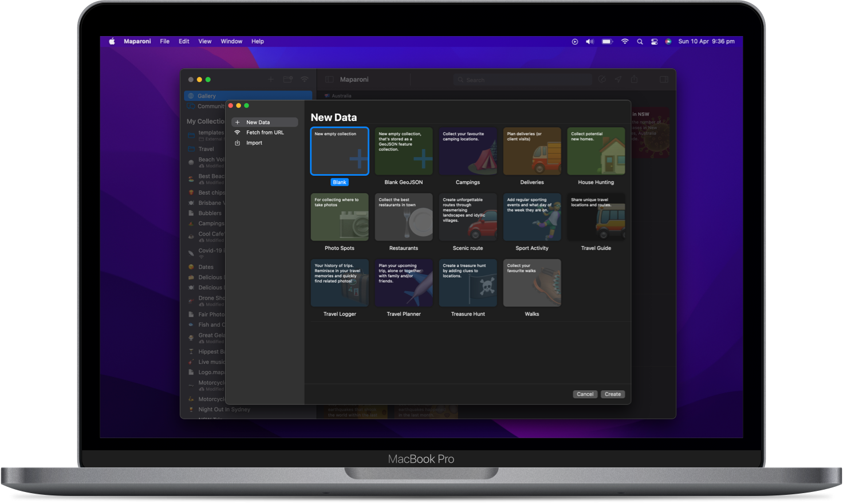Click the add plus icon in main toolbar
This screenshot has width=843, height=504.
tap(271, 80)
